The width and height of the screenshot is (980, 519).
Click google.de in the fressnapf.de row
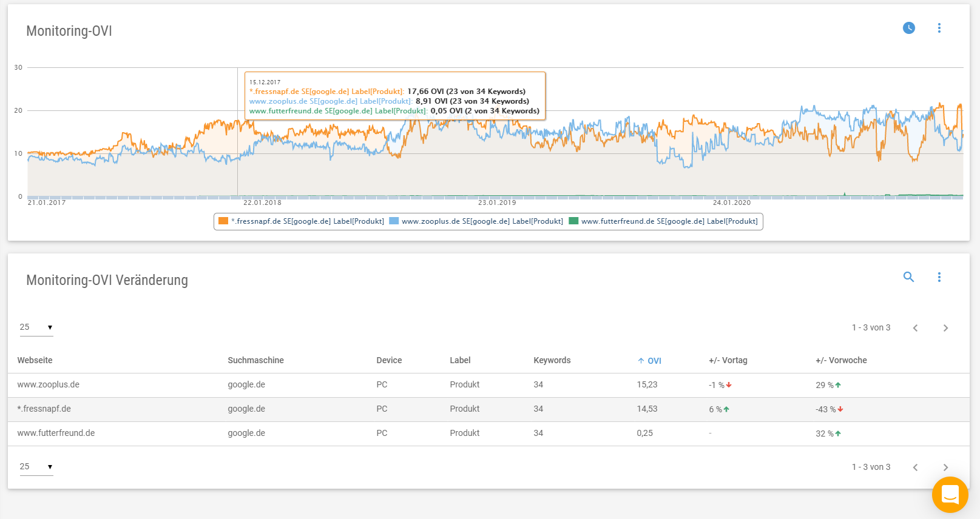(246, 409)
